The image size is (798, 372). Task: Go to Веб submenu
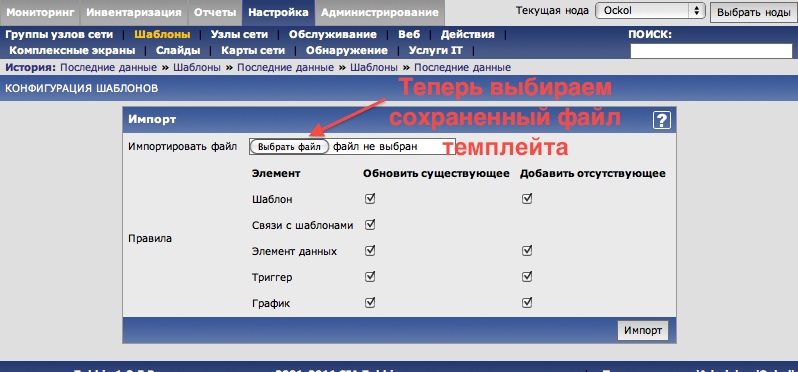tap(409, 35)
